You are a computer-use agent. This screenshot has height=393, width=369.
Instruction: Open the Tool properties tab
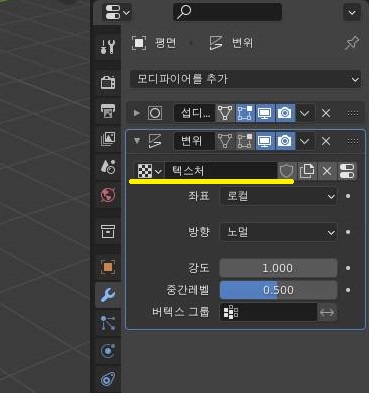[108, 47]
